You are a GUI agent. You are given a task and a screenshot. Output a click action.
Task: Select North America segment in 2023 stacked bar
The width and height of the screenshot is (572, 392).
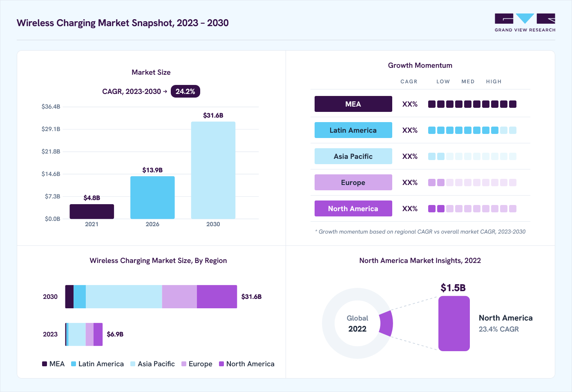pos(98,334)
